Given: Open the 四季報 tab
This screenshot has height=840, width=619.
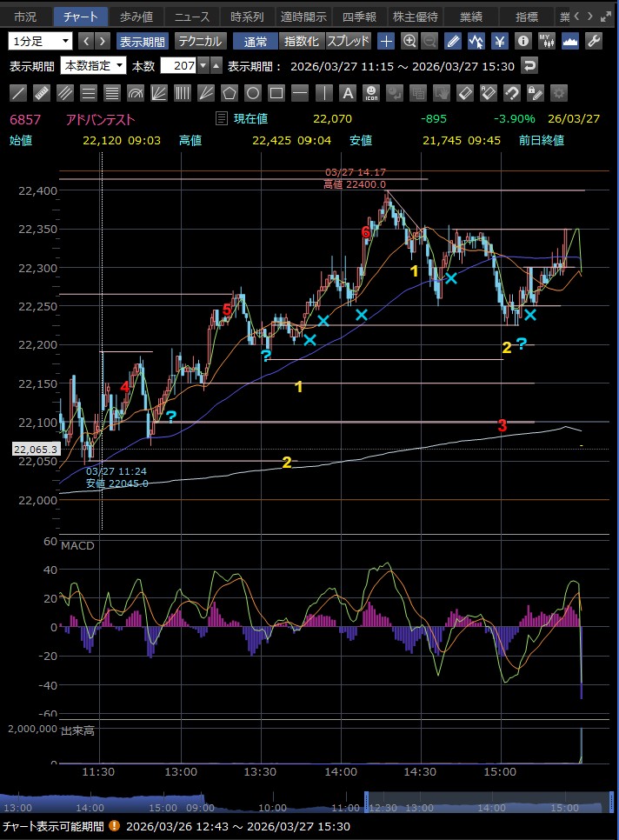Looking at the screenshot, I should tap(360, 17).
